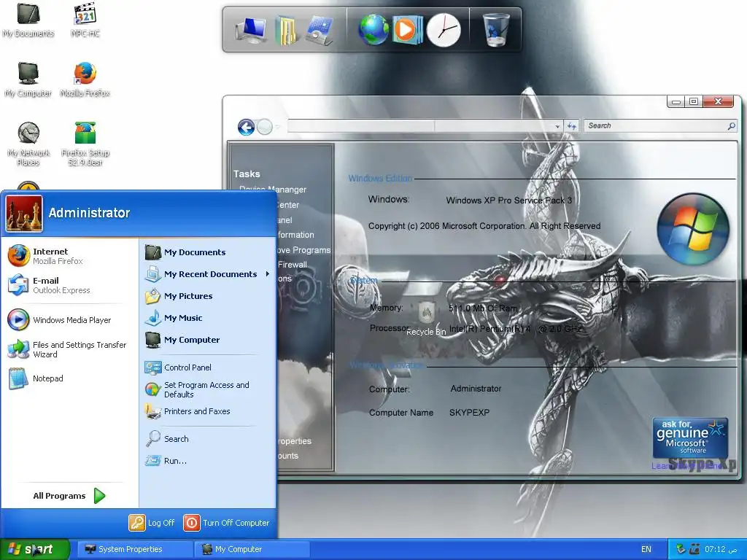Click the first system tray icon
Screen dimensions: 747x560
(681, 549)
